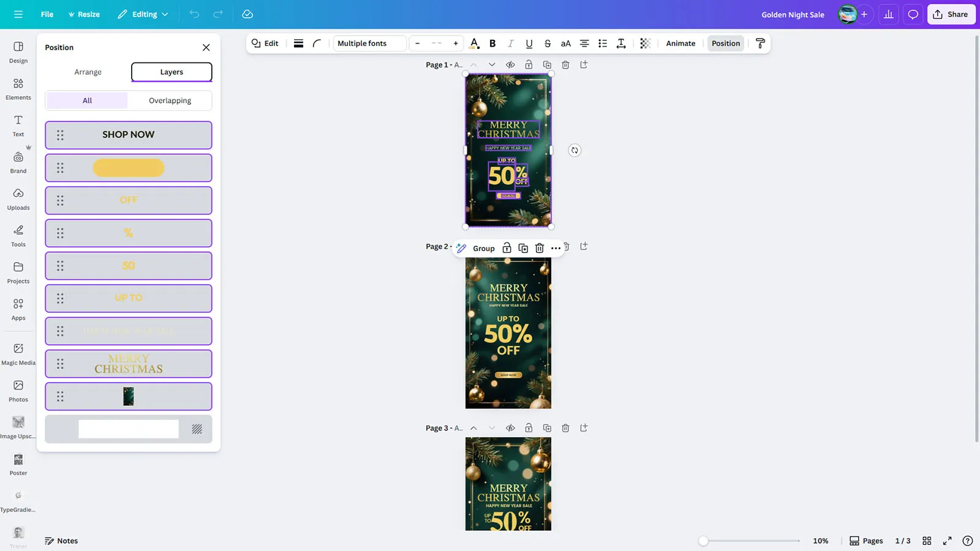
Task: Open the Editing mode dropdown
Action: [x=143, y=14]
